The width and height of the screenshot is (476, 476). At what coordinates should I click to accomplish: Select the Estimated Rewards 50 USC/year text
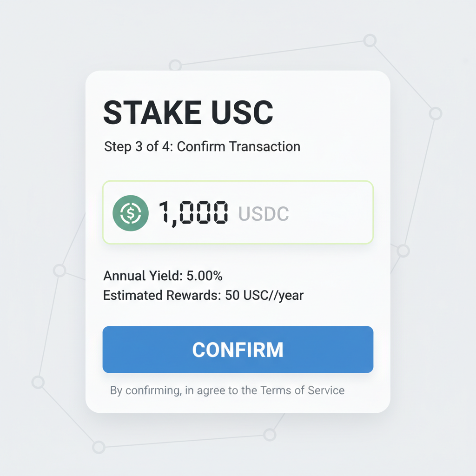tap(203, 295)
